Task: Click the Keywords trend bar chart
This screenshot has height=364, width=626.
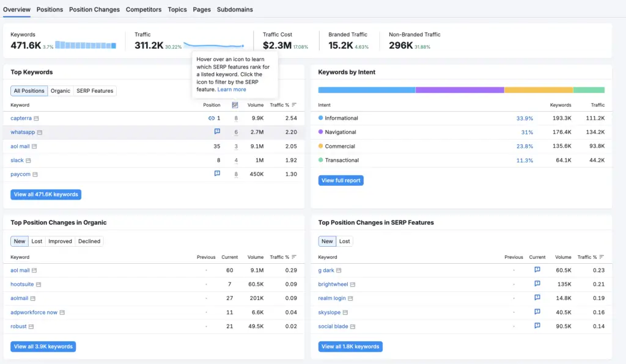Action: coord(86,45)
